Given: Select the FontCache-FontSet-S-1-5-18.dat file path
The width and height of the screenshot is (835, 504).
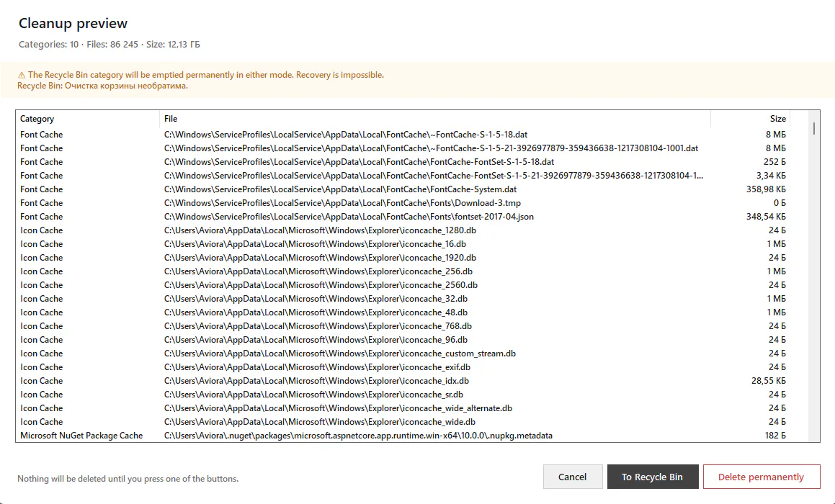Looking at the screenshot, I should (x=359, y=162).
